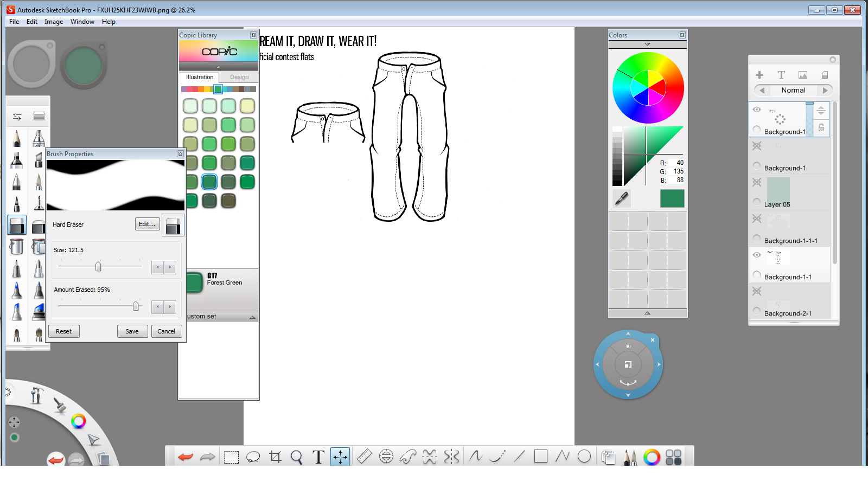Turn on the French Curve guide
Viewport: 868px width, 488px height.
coord(408,457)
